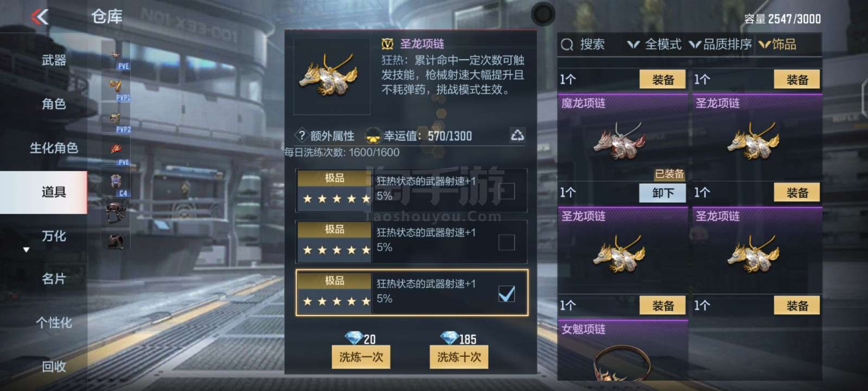Switch to the 武器 tab

pos(54,60)
